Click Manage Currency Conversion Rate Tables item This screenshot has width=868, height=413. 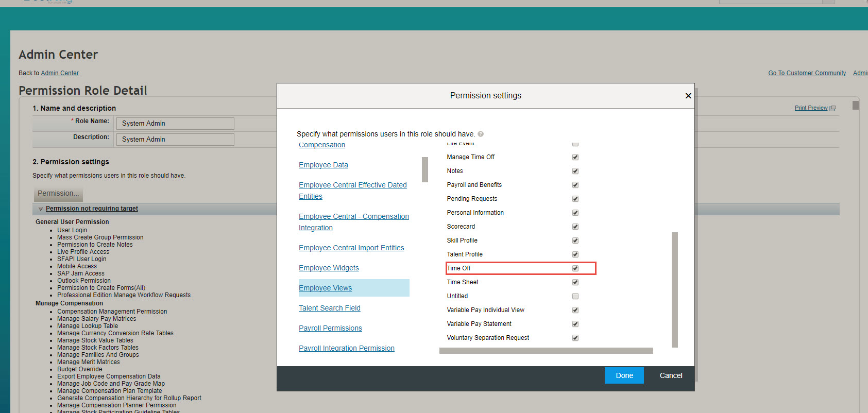tap(115, 333)
